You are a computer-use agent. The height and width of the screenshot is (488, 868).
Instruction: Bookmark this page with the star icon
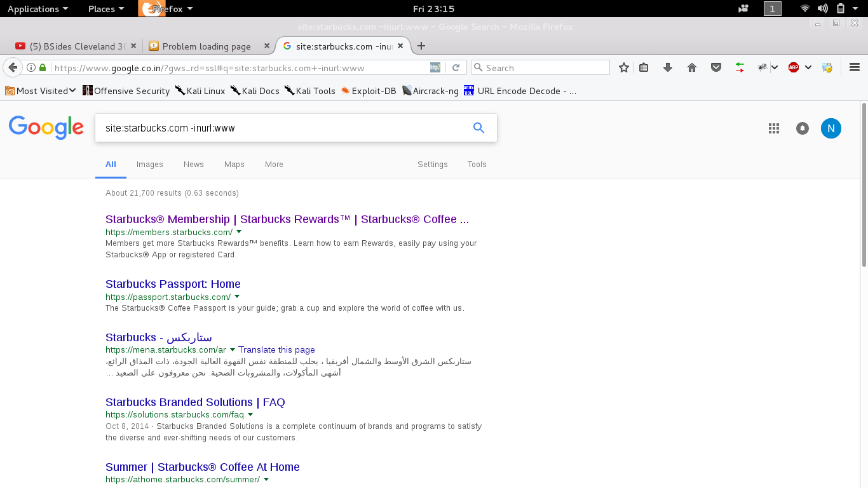tap(624, 67)
